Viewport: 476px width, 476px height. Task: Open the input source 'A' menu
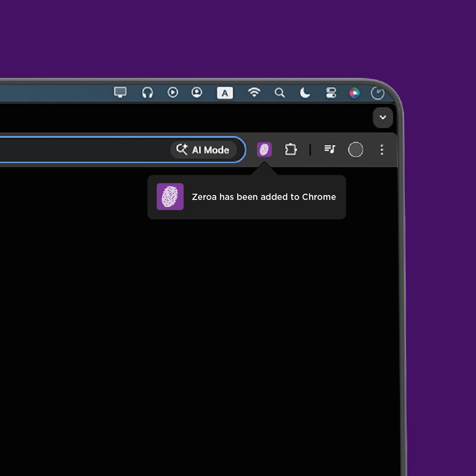[225, 92]
